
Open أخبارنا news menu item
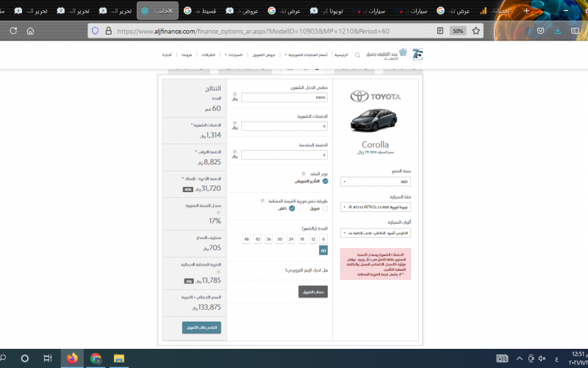pos(167,54)
